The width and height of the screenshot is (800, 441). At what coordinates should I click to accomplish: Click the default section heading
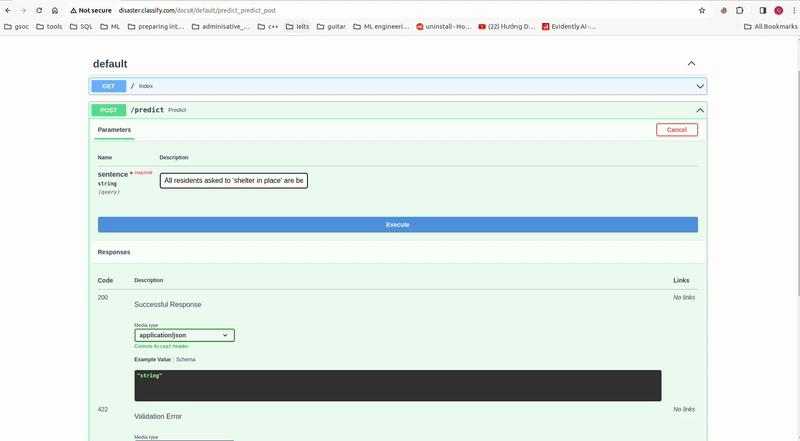(110, 64)
